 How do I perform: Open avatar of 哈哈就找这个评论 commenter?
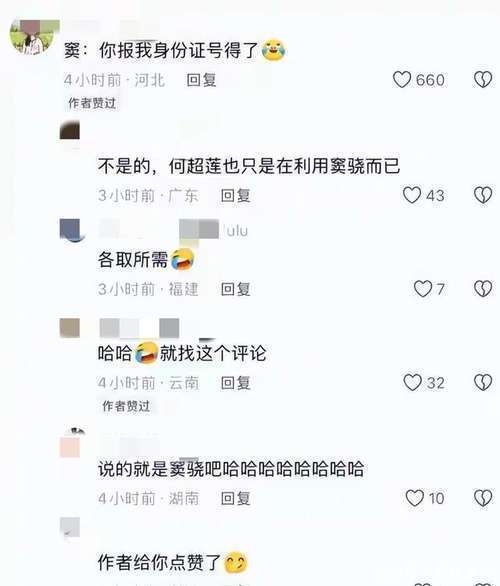coord(70,328)
